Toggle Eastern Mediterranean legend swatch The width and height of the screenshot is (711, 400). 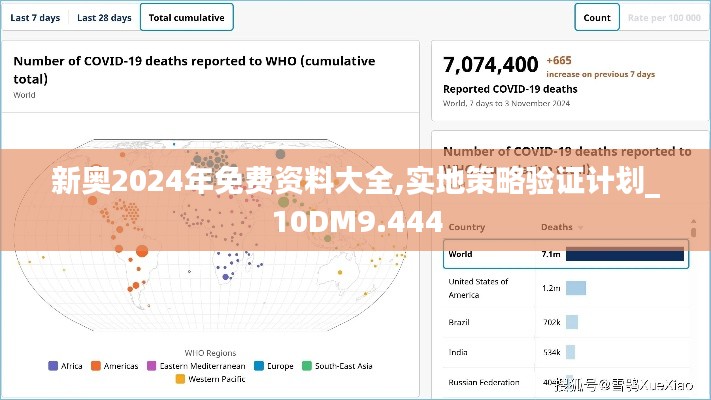152,366
